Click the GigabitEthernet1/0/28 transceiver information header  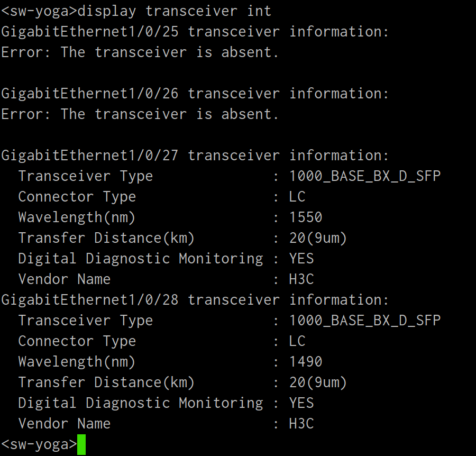pyautogui.click(x=195, y=300)
